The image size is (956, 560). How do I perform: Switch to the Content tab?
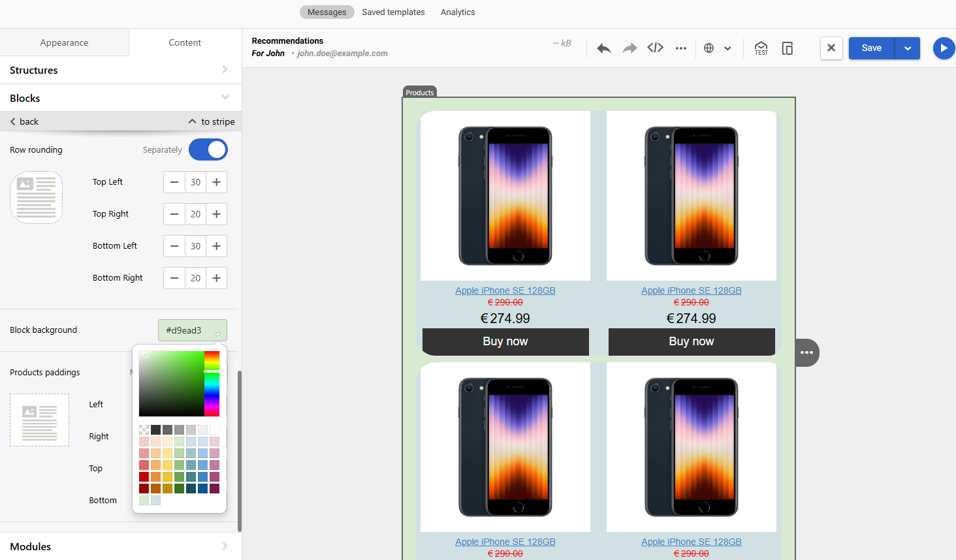(185, 42)
